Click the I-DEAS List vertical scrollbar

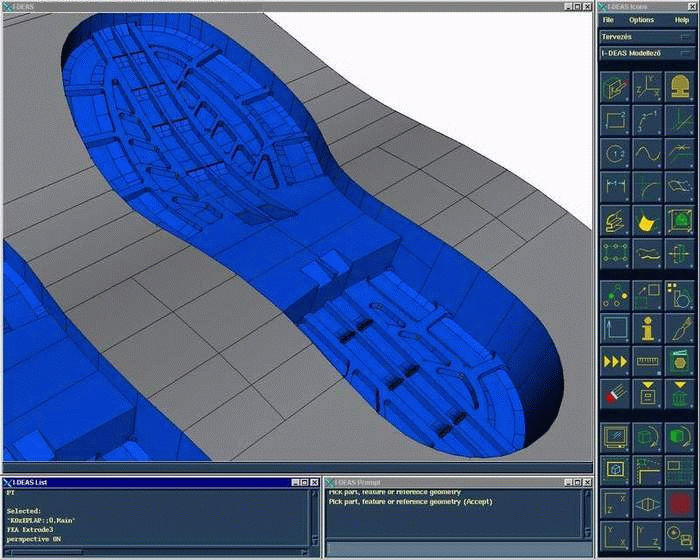pyautogui.click(x=315, y=517)
